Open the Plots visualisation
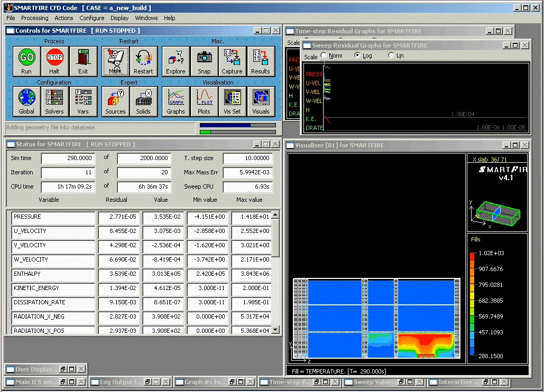 coord(204,101)
